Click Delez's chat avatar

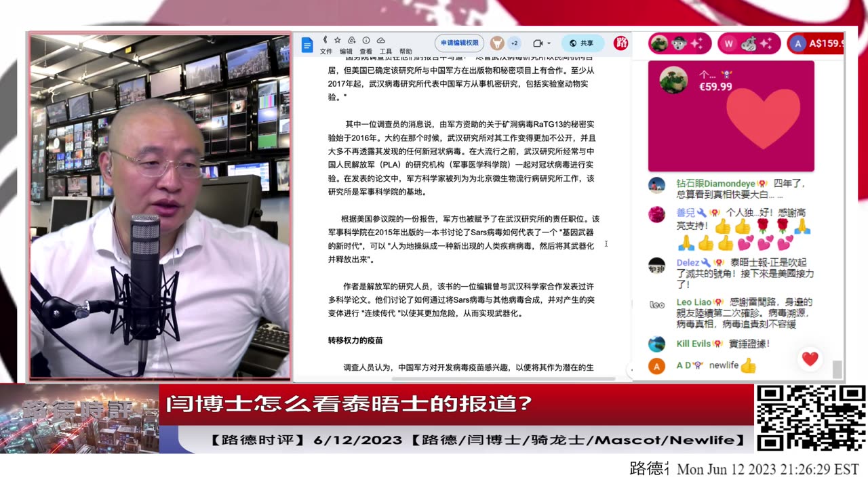(x=656, y=265)
